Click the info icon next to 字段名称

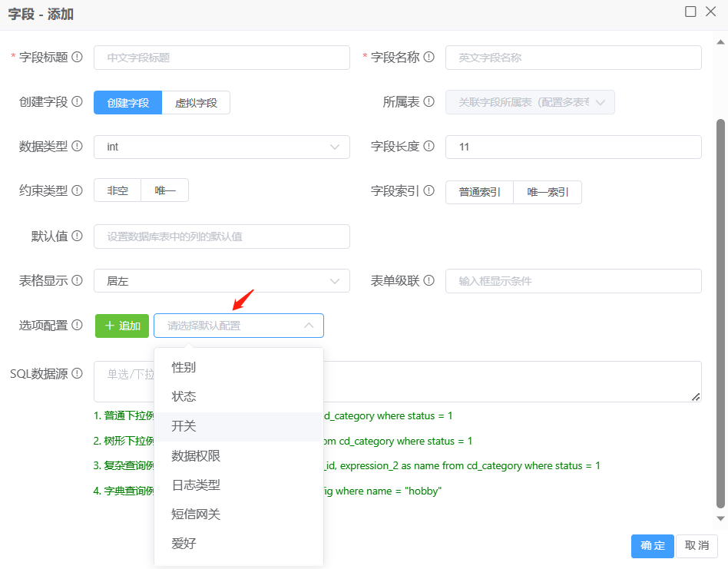click(x=429, y=58)
